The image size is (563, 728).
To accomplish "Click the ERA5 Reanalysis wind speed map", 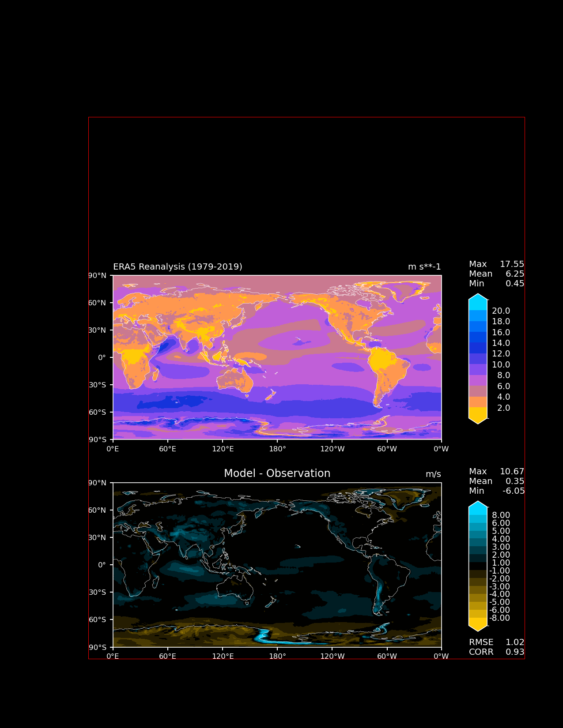I will coord(277,357).
